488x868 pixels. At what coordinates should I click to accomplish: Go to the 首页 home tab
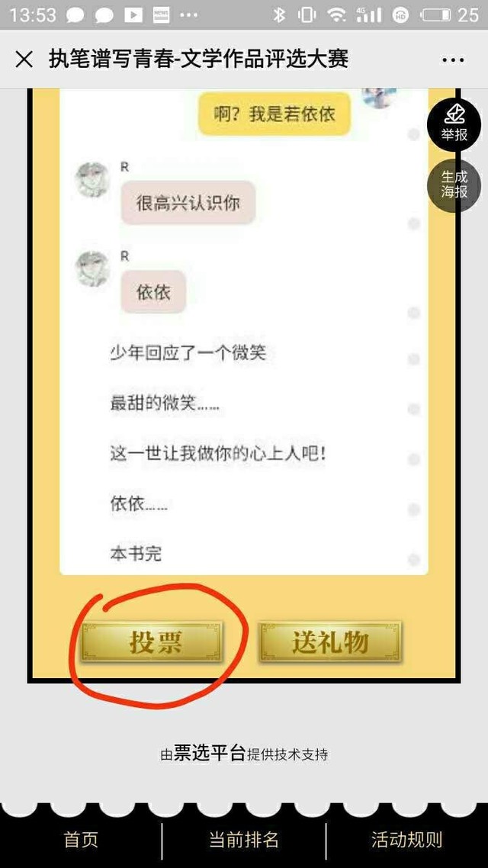coord(81,839)
